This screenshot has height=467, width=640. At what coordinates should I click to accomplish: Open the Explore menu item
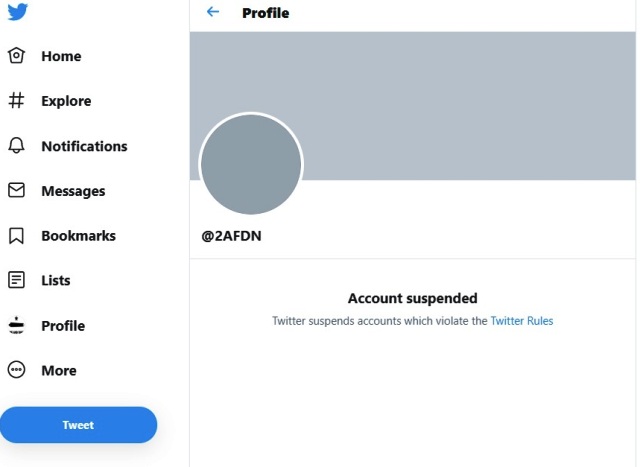click(66, 101)
